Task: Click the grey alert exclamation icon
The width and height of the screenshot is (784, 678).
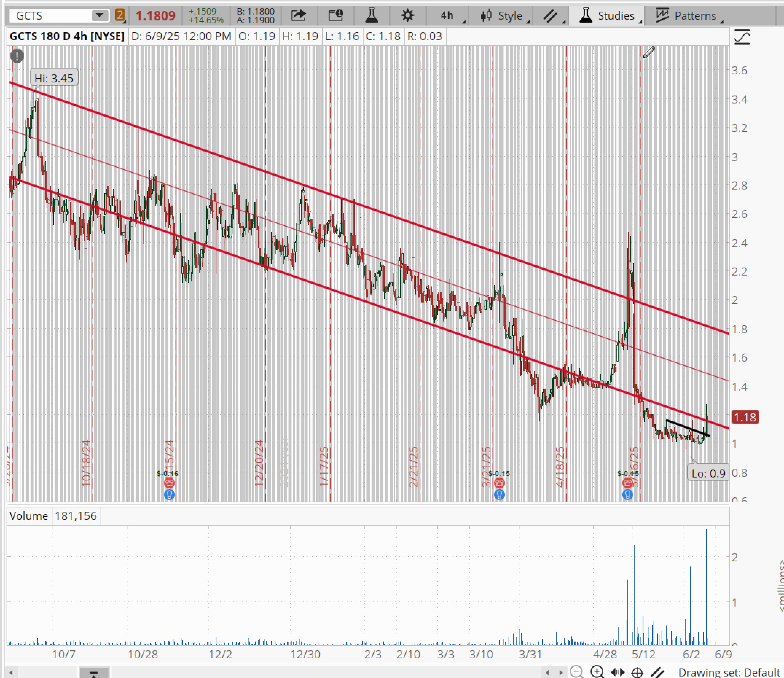Action: (17, 56)
